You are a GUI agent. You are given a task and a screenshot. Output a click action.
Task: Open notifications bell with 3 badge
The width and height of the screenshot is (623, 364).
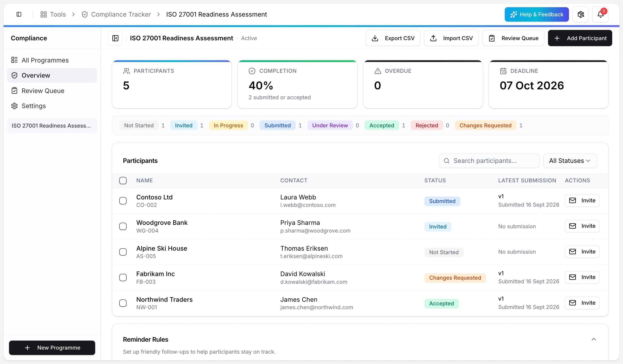(600, 14)
